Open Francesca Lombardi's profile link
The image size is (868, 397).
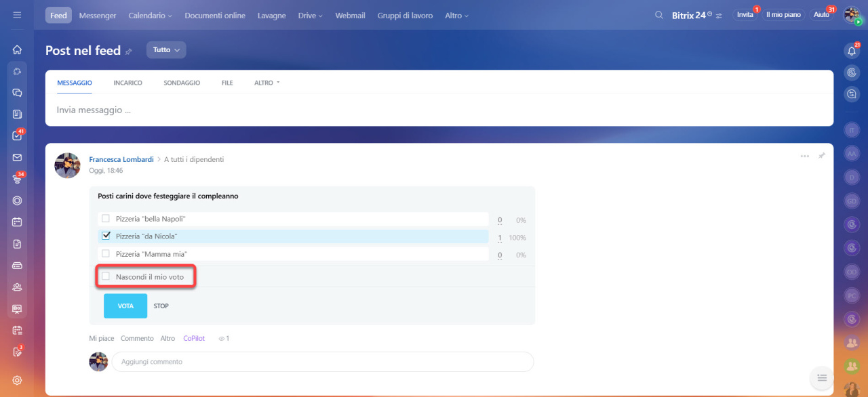[x=121, y=159]
